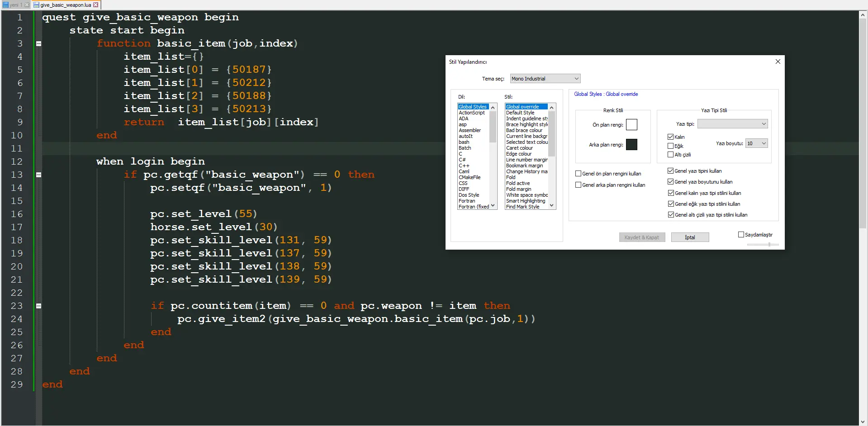
Task: Click the Stil list scroll-up arrow
Action: pos(552,107)
